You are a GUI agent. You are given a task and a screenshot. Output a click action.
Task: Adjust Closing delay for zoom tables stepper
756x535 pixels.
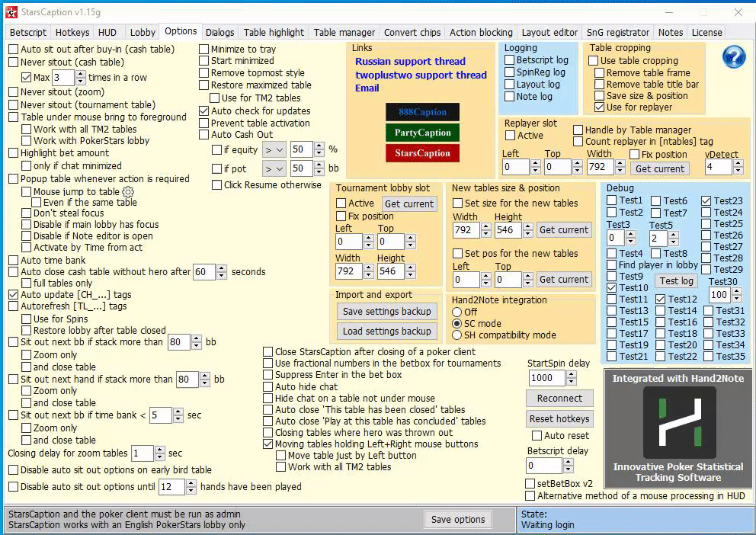pos(159,453)
